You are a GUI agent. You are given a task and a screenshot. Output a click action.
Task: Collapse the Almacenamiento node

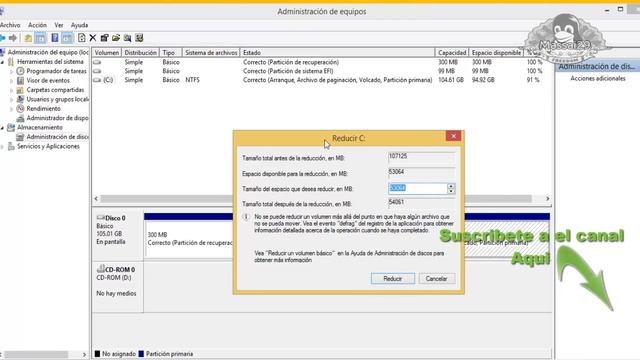2,128
